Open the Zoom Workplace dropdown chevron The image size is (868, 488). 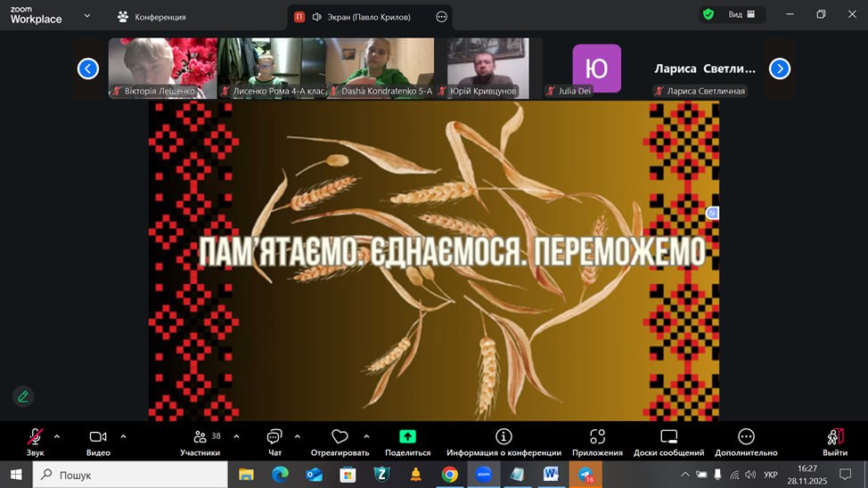[86, 15]
